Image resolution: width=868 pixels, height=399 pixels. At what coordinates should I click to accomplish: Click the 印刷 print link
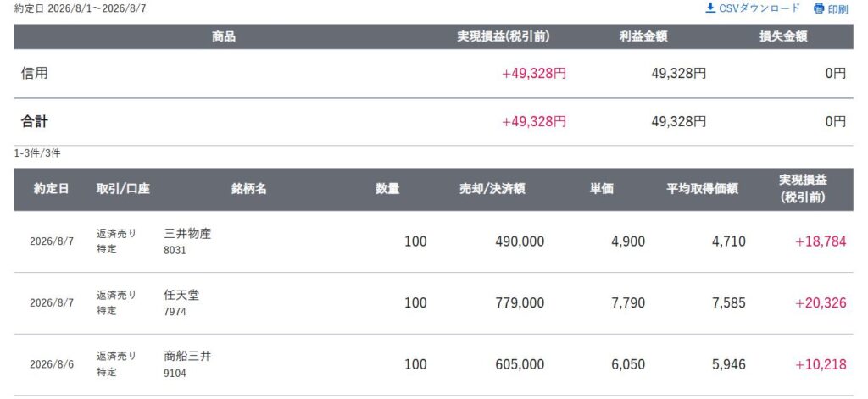[837, 9]
